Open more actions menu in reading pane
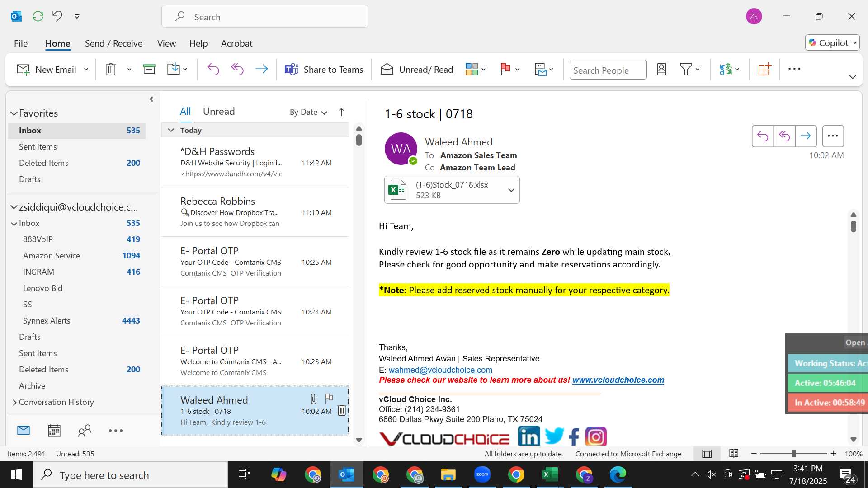This screenshot has height=488, width=868. point(833,136)
